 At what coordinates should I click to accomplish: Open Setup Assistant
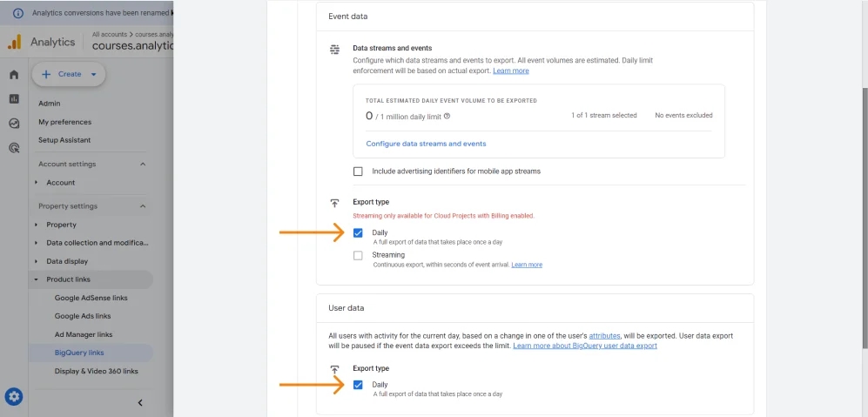(x=64, y=140)
